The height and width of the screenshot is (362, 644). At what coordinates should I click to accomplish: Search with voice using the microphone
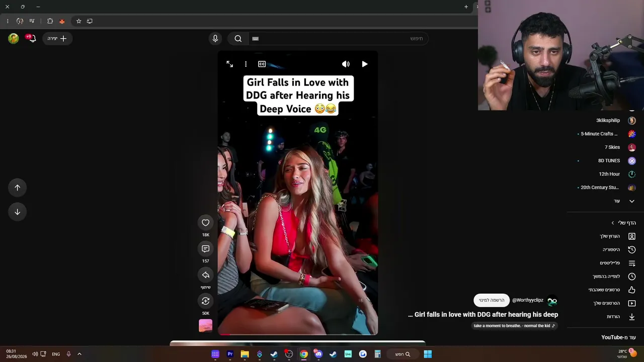click(x=215, y=38)
